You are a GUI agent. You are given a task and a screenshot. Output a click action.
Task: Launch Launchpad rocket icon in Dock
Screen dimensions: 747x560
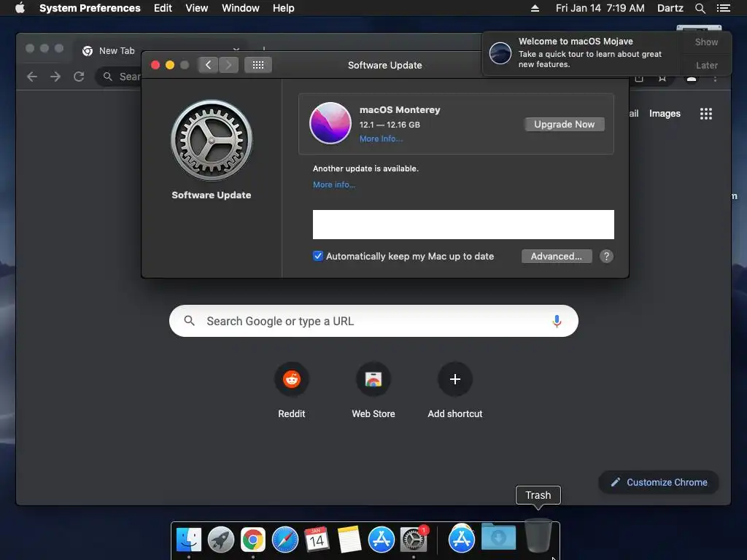coord(220,540)
